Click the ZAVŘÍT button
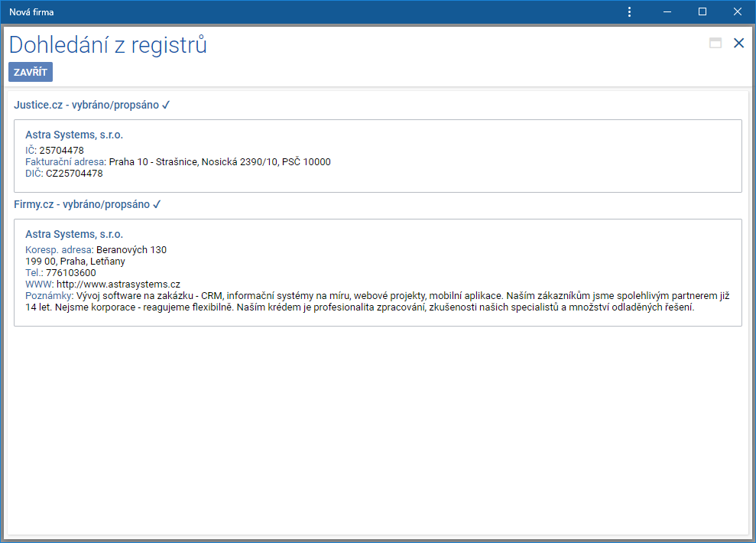This screenshot has width=756, height=543. 31,72
